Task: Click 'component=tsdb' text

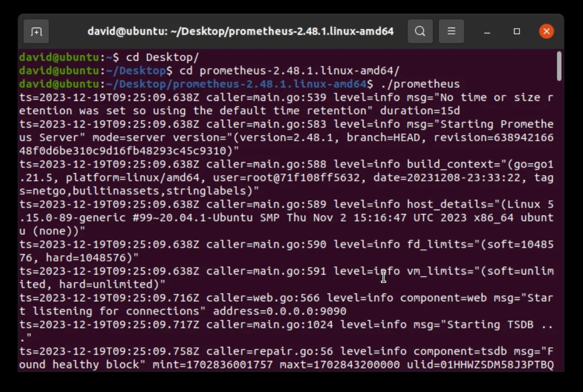Action: point(459,351)
